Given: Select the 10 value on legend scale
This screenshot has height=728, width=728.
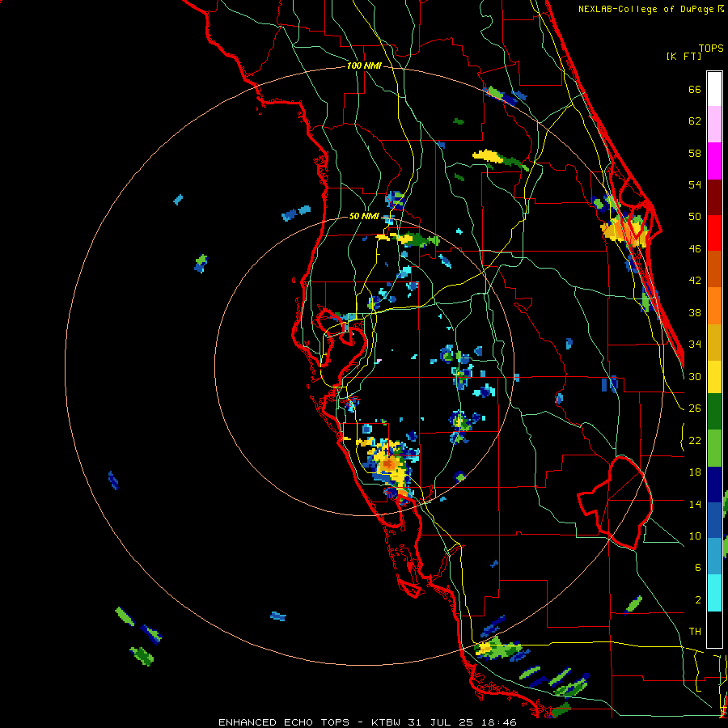Looking at the screenshot, I should click(695, 535).
